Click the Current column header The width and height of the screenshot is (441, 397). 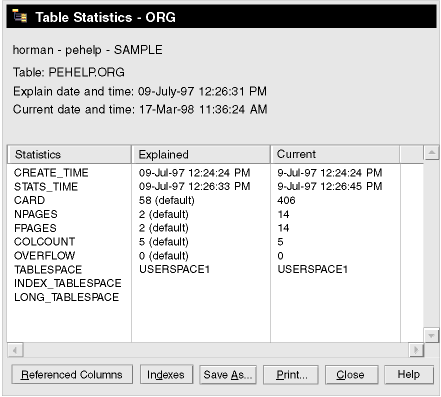pyautogui.click(x=335, y=154)
